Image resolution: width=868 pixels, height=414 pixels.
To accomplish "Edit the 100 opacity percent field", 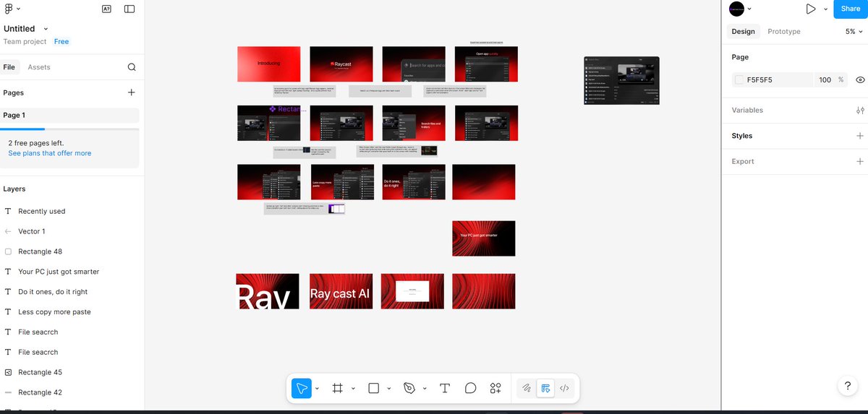I will coord(825,80).
